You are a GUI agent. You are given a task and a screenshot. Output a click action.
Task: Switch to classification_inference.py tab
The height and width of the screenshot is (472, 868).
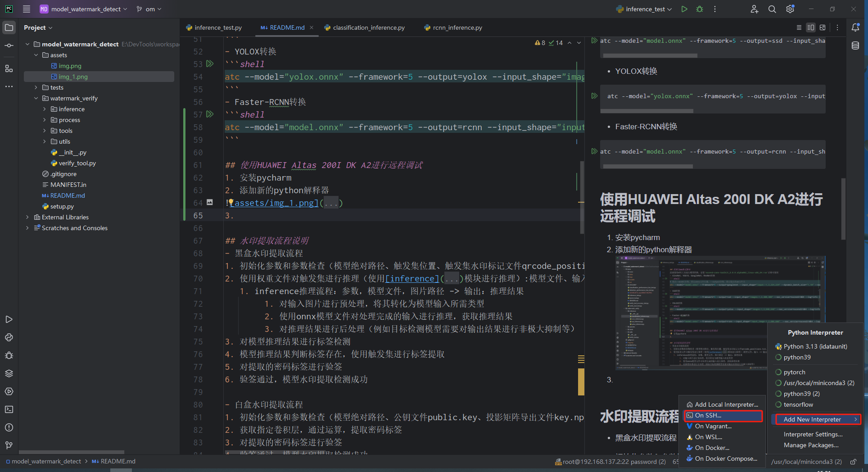(364, 27)
